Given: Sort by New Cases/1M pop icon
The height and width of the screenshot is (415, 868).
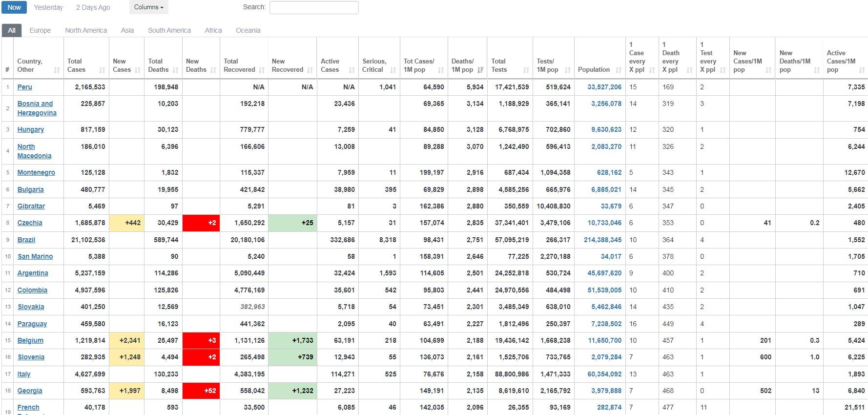Looking at the screenshot, I should [x=768, y=70].
